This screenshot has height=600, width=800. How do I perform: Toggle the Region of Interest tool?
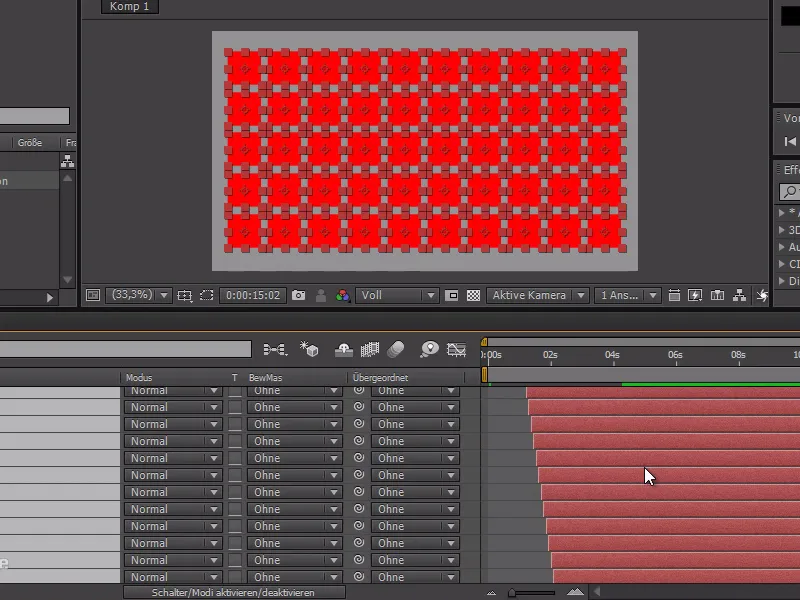click(207, 295)
